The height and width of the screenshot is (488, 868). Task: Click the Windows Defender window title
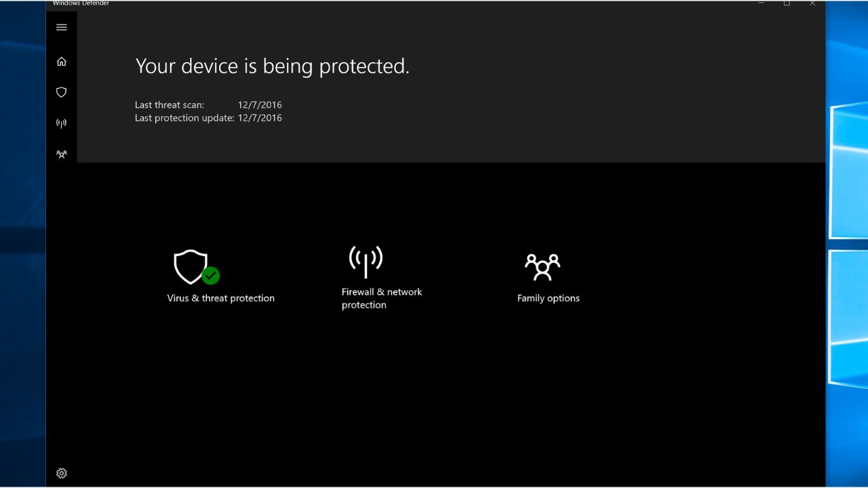pos(81,3)
